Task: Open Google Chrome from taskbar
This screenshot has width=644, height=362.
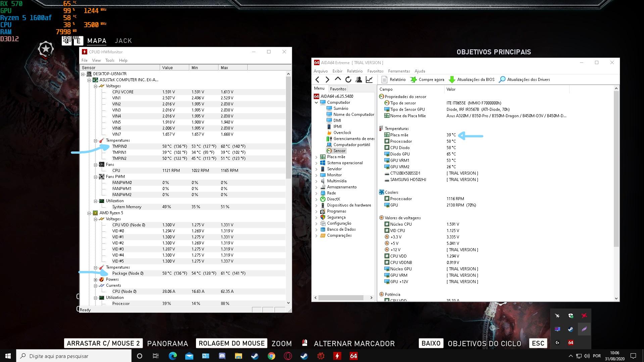Action: click(271, 356)
